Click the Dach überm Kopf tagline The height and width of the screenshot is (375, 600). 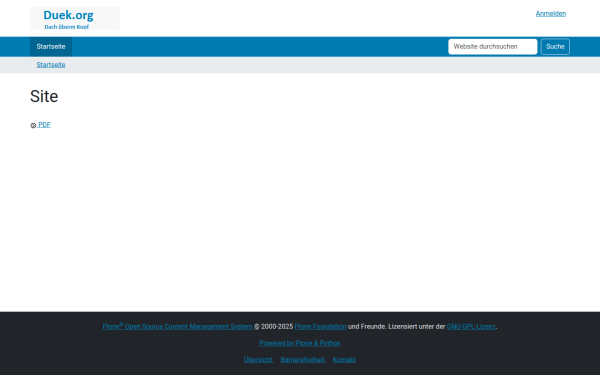67,27
